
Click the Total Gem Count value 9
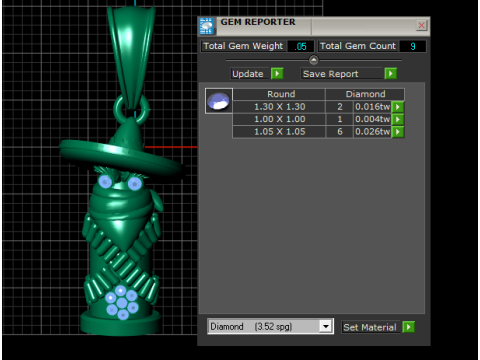[x=413, y=46]
